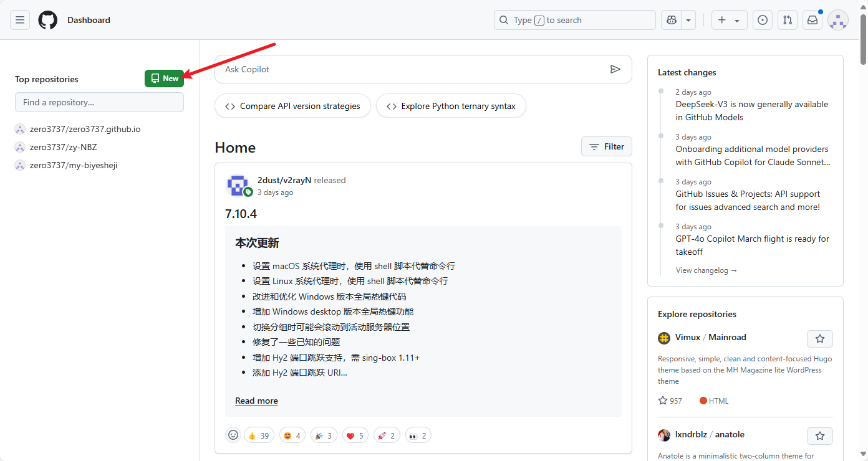Open GitHub Issues & Projects API support entry
Screen dimensions: 868x461
(x=748, y=200)
